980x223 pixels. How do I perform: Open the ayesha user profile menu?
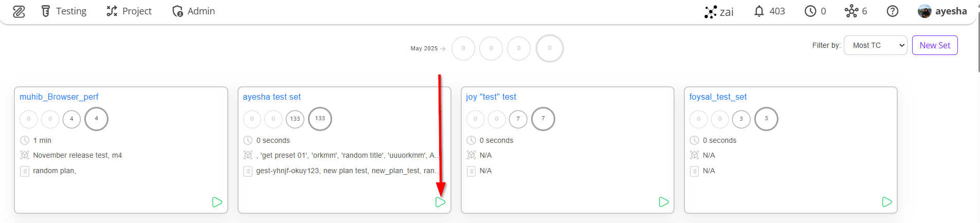(942, 11)
